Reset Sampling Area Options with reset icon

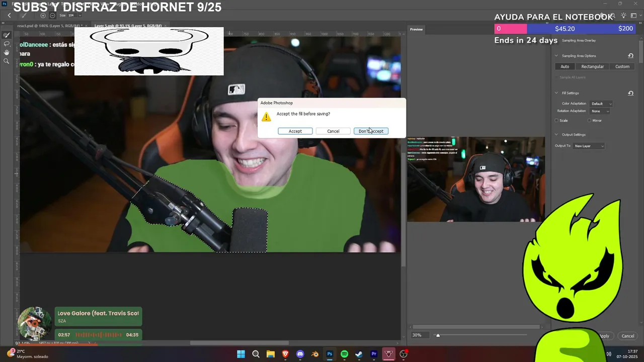[x=630, y=56]
